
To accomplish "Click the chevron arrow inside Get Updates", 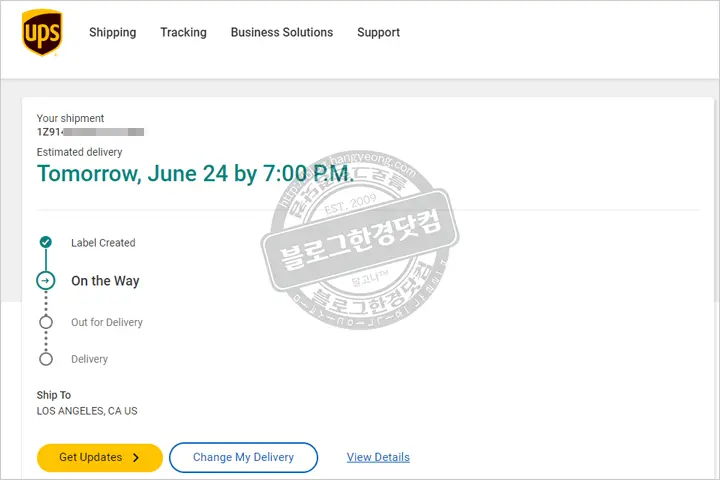I will tap(135, 457).
